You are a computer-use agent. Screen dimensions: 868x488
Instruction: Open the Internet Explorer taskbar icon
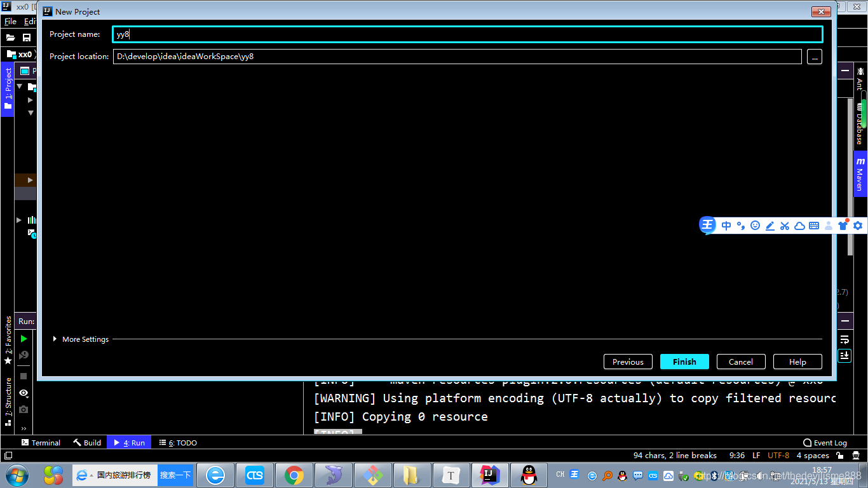215,475
